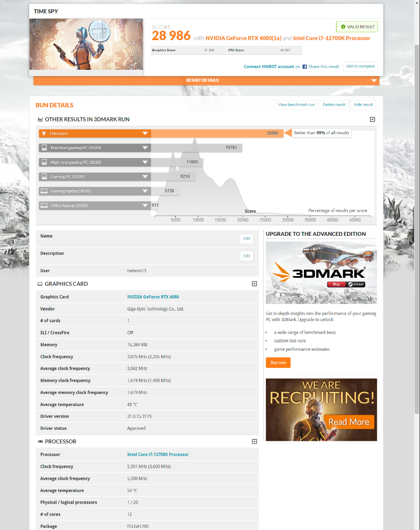420x530 pixels.
Task: Click the CPU Score value 20 507
Action: (285, 50)
